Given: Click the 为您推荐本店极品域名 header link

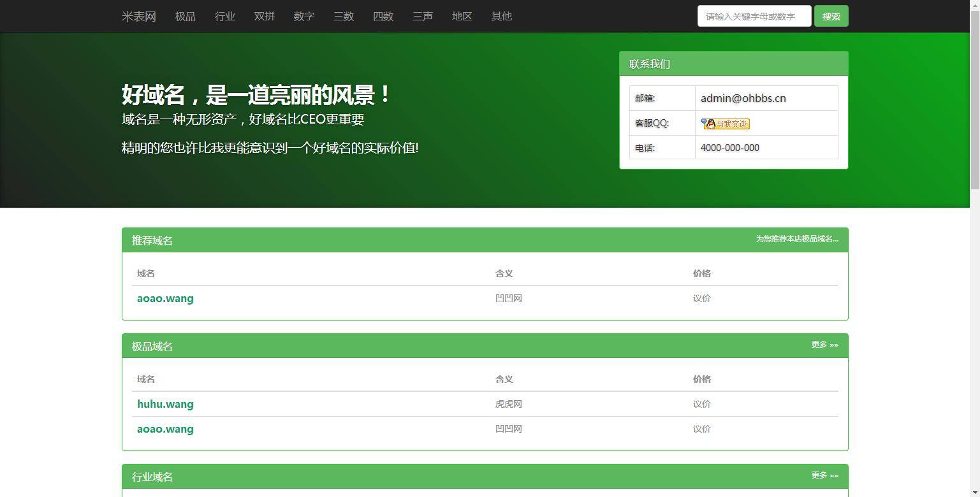Looking at the screenshot, I should click(797, 240).
